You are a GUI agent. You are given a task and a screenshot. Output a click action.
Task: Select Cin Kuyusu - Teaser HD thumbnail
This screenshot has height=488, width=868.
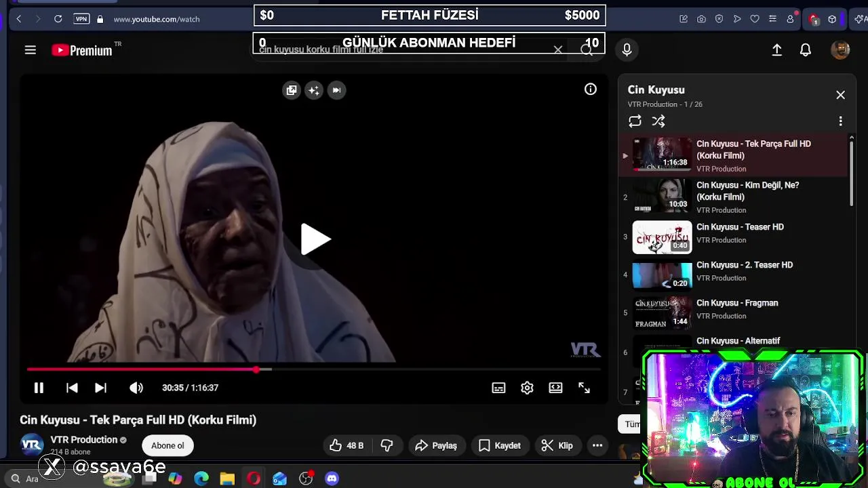tap(662, 237)
